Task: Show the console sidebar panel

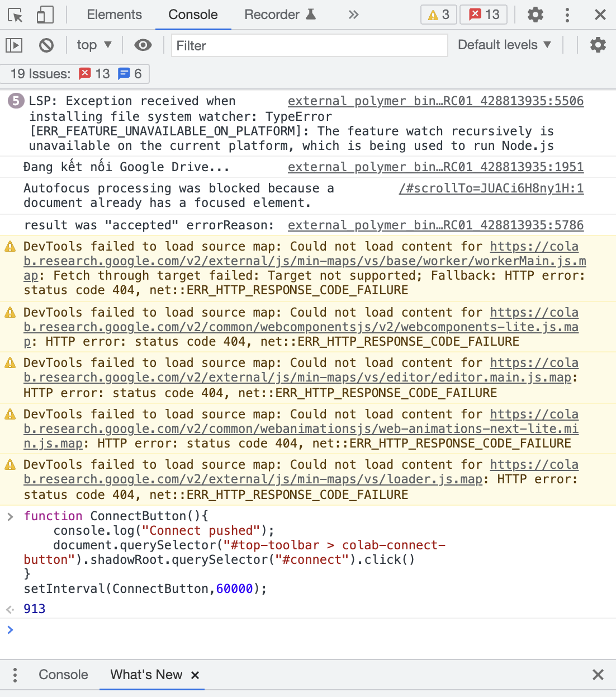Action: point(13,45)
